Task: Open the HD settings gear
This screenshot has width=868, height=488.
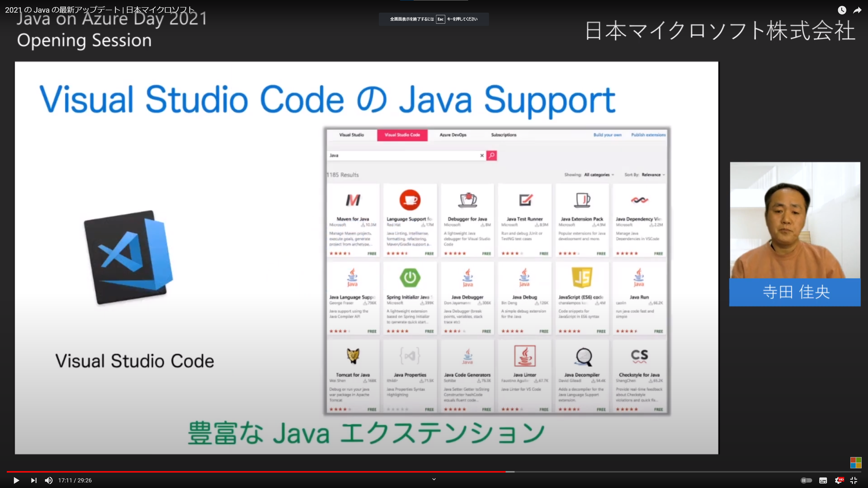Action: (838, 480)
